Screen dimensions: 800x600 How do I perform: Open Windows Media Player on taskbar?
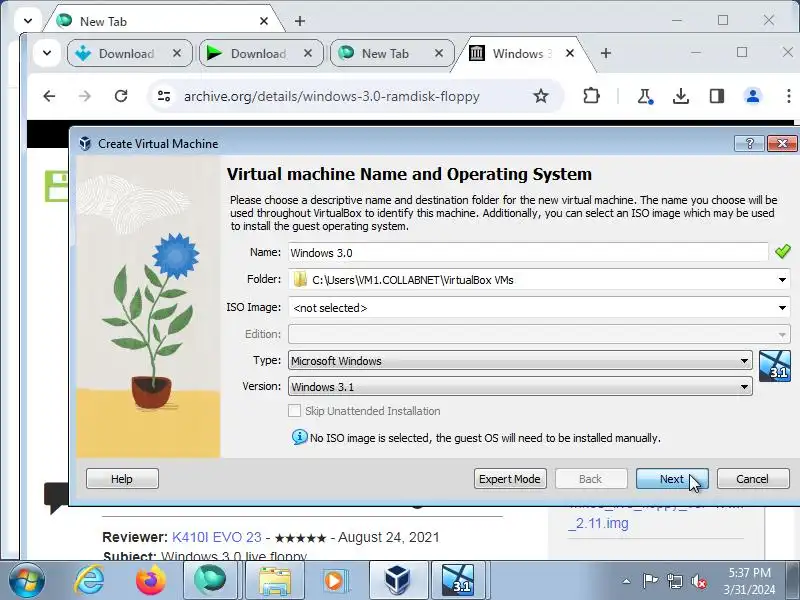coord(334,581)
